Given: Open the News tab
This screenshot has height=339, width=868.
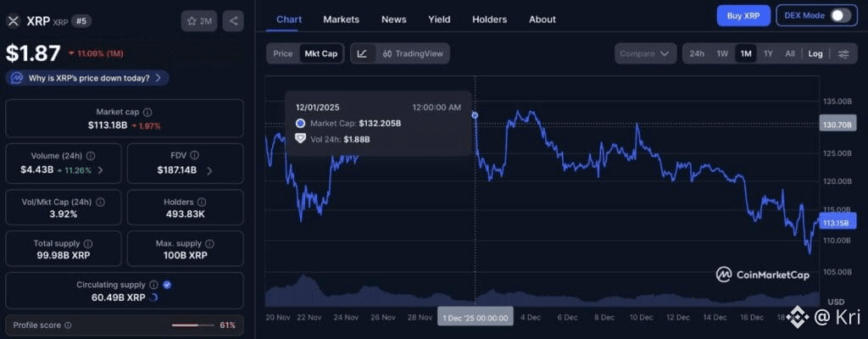Looking at the screenshot, I should [x=393, y=19].
